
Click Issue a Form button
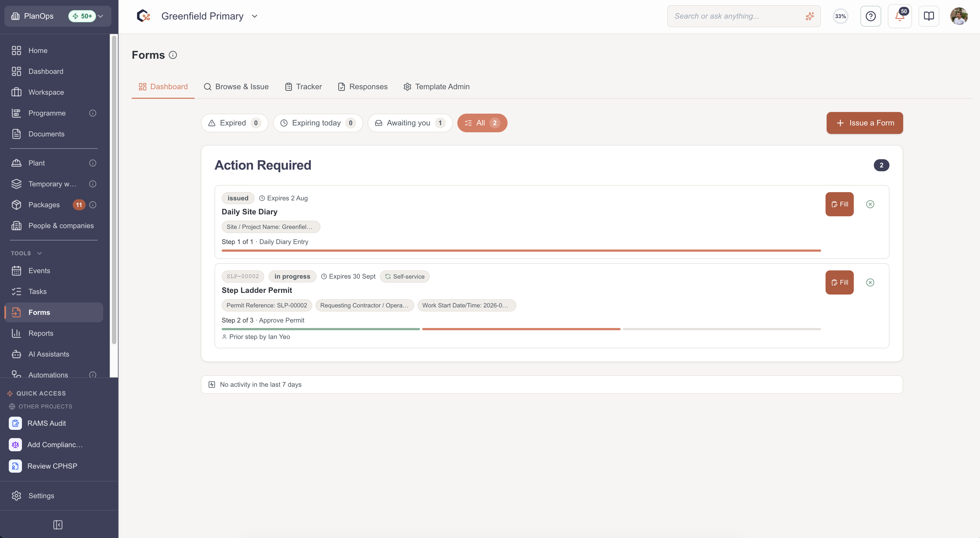pos(864,123)
